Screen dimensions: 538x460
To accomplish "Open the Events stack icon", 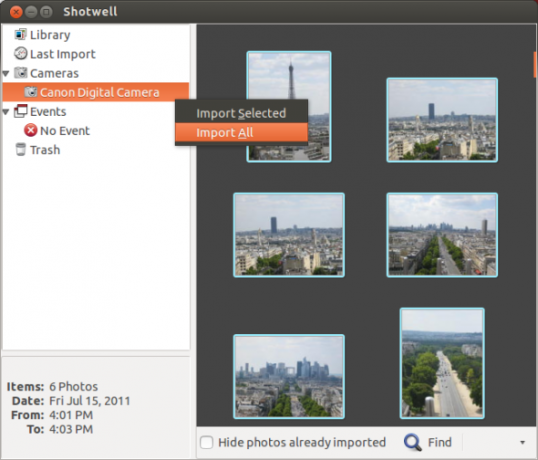I will [20, 111].
